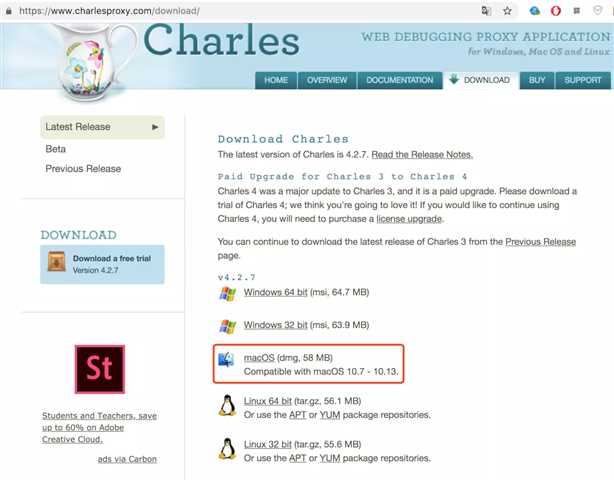614x480 pixels.
Task: Click the browser address bar URL
Action: point(110,11)
